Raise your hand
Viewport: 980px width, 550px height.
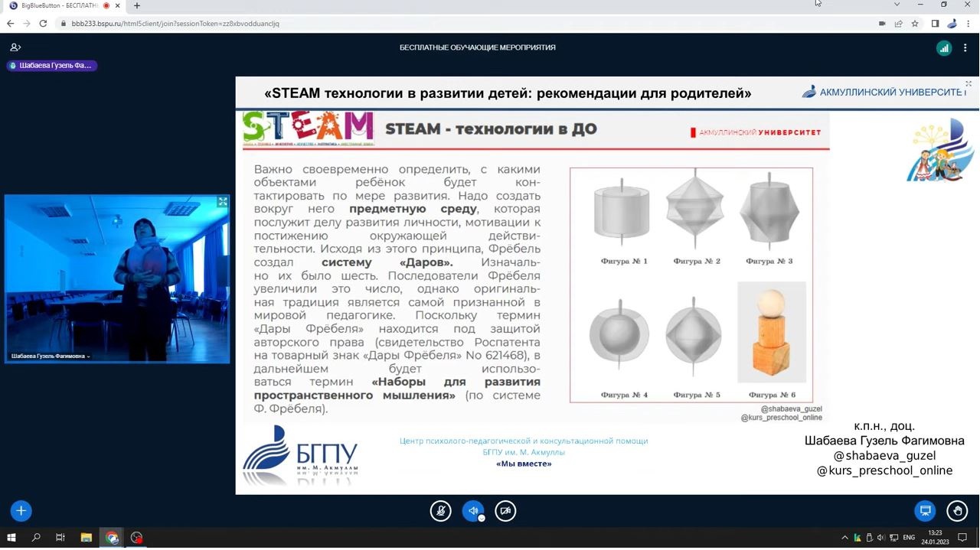click(957, 511)
